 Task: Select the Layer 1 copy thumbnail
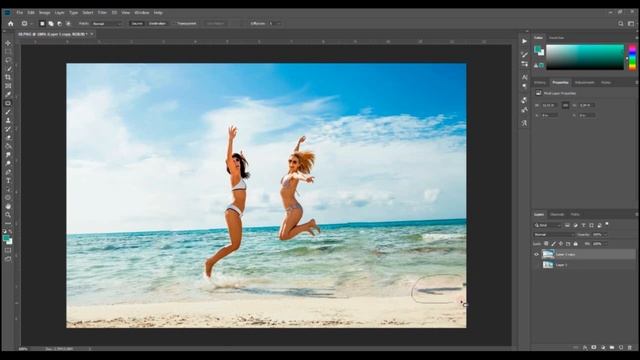coord(548,254)
